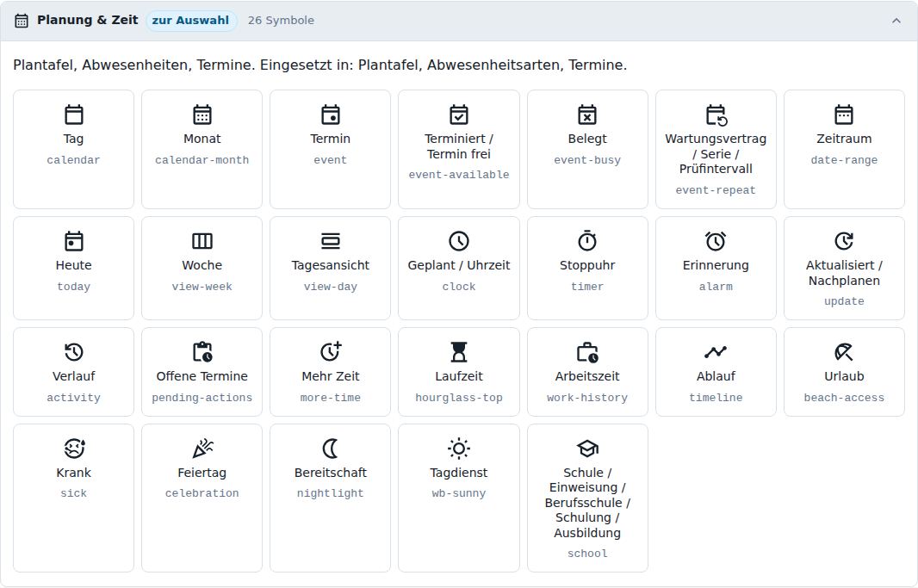Choose the Mehr Zeit more-time icon
The width and height of the screenshot is (918, 588).
(331, 351)
